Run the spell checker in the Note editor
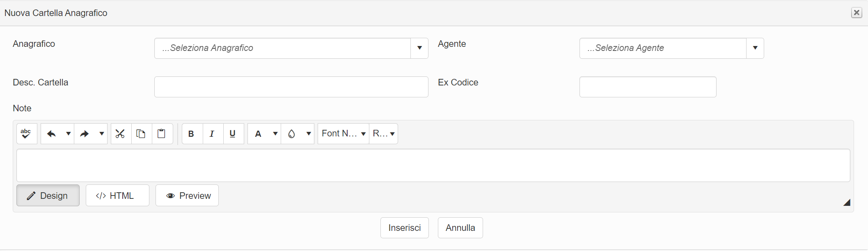868x251 pixels. point(26,134)
